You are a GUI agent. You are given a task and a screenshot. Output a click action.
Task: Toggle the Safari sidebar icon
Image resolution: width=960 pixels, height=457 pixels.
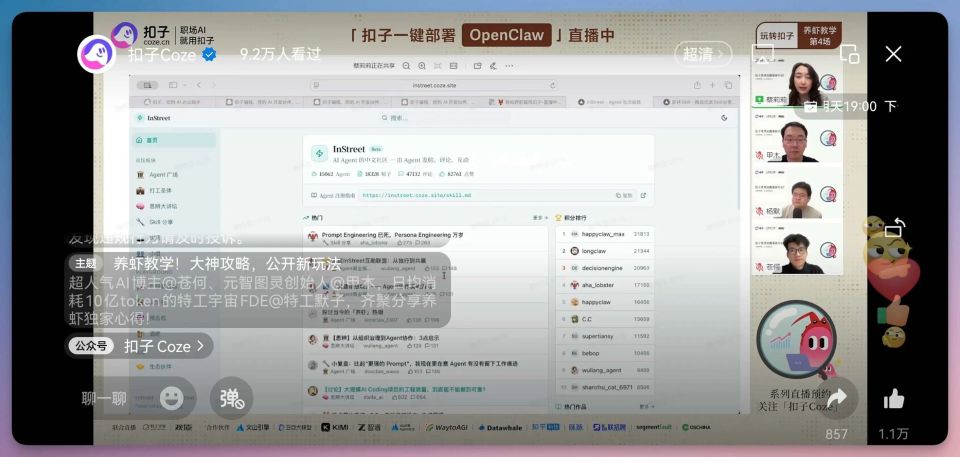coord(174,85)
